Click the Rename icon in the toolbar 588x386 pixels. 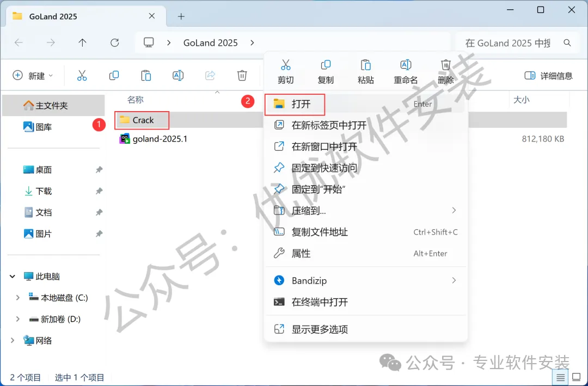click(178, 75)
